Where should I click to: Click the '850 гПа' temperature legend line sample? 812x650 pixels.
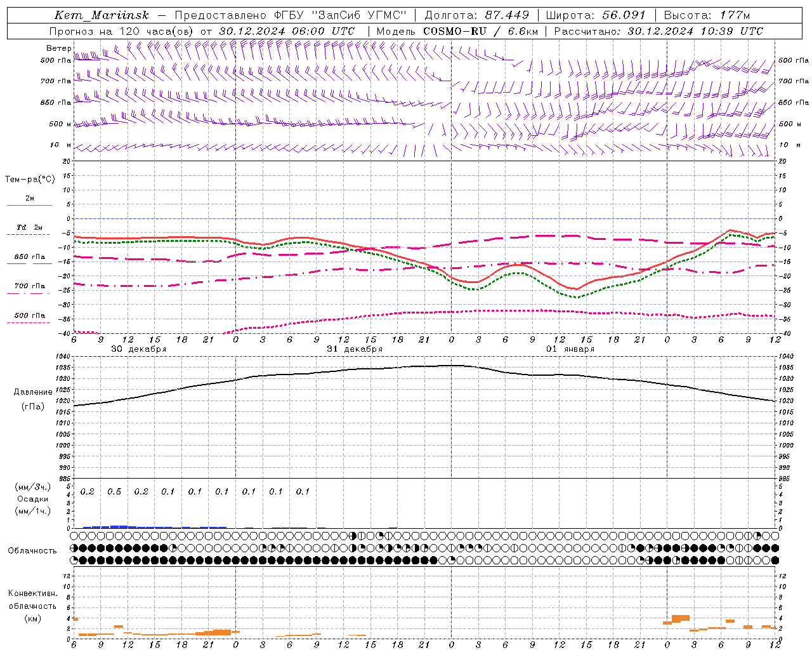(x=29, y=263)
